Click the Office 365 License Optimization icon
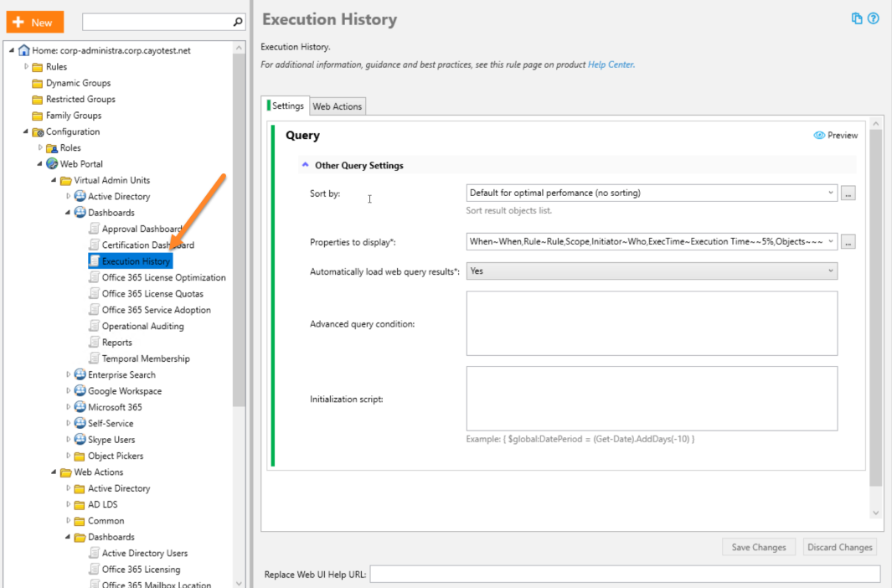 pyautogui.click(x=94, y=277)
